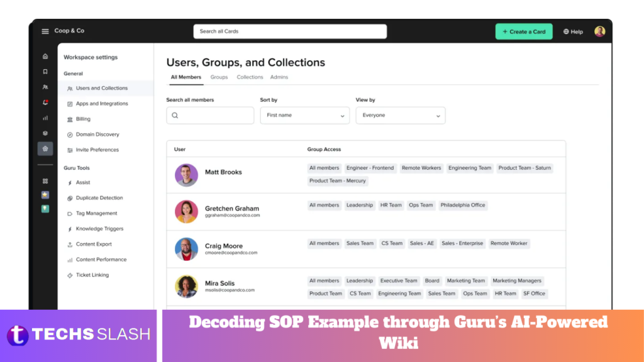Open the analytics bar-chart icon
This screenshot has width=644, height=362.
45,118
